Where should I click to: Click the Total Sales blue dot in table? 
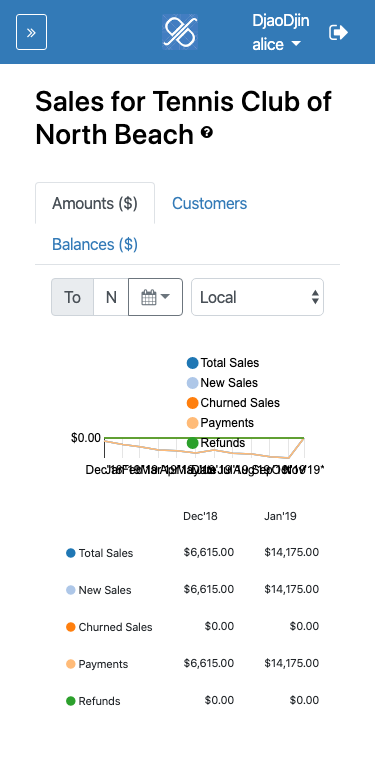(71, 553)
